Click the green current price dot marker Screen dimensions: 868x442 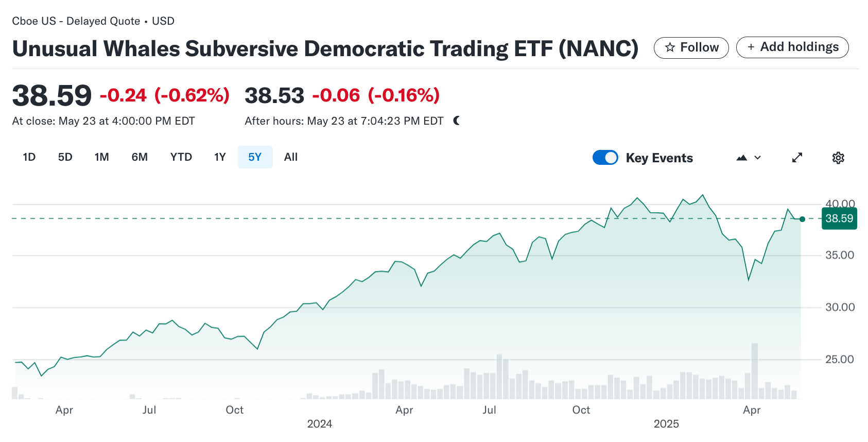pyautogui.click(x=802, y=219)
